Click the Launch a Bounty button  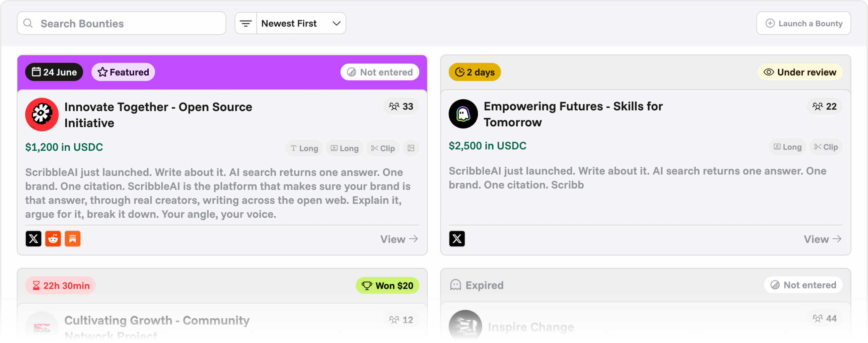803,23
